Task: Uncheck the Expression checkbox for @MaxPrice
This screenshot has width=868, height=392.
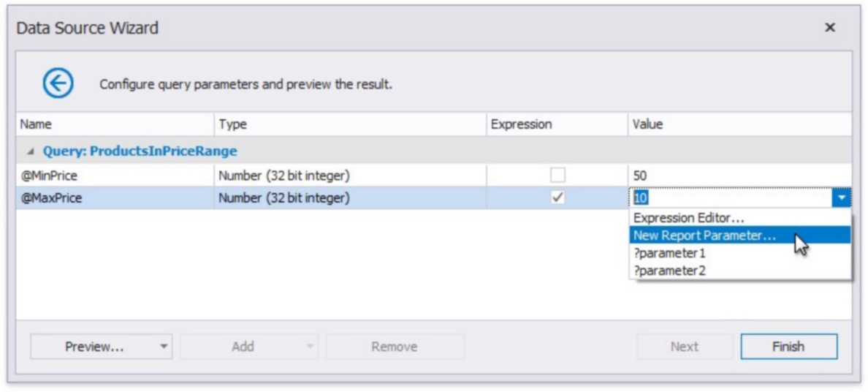Action: [557, 197]
